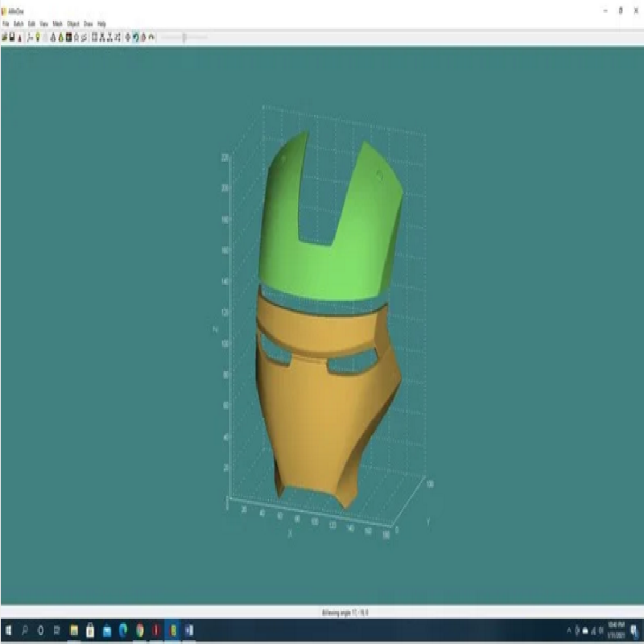Open the Edit menu

pos(31,24)
